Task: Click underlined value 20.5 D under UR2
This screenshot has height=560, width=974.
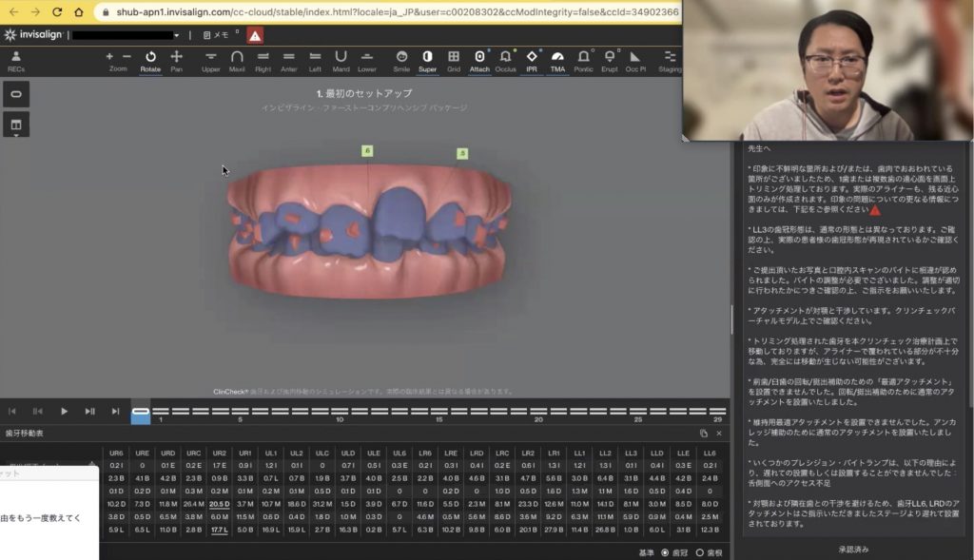Action: [220, 504]
